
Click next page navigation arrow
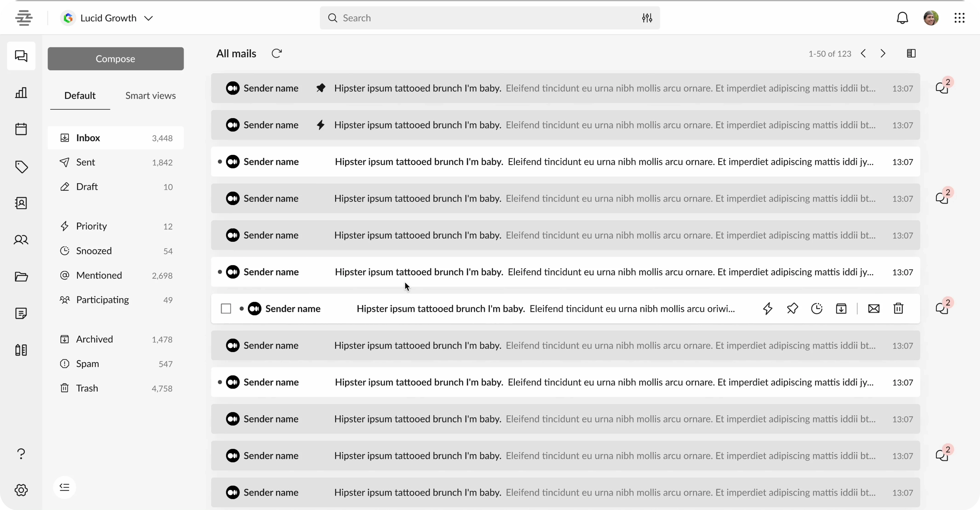(883, 53)
